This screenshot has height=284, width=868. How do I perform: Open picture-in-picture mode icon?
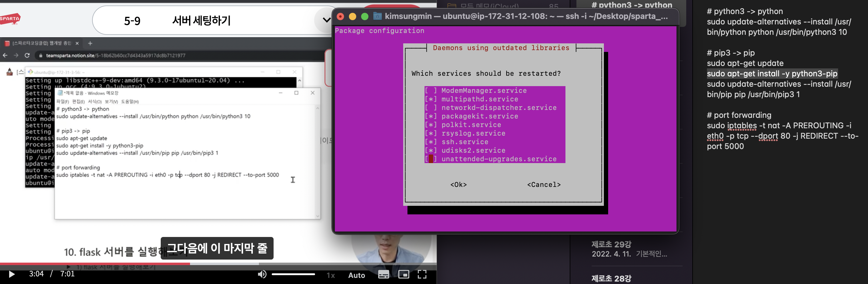(x=404, y=274)
